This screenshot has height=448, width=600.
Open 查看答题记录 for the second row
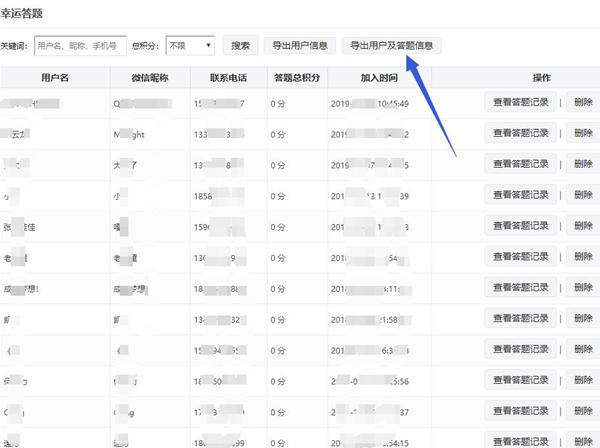[x=520, y=133]
